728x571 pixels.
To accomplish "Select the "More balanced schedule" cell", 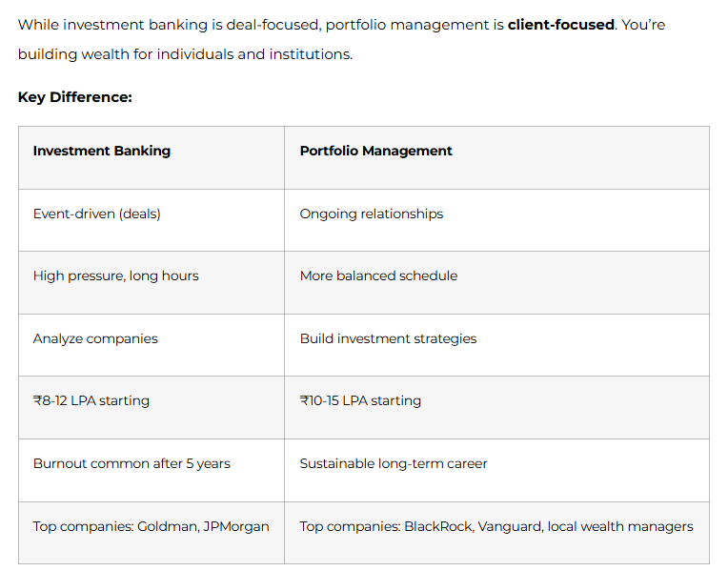I will [378, 275].
